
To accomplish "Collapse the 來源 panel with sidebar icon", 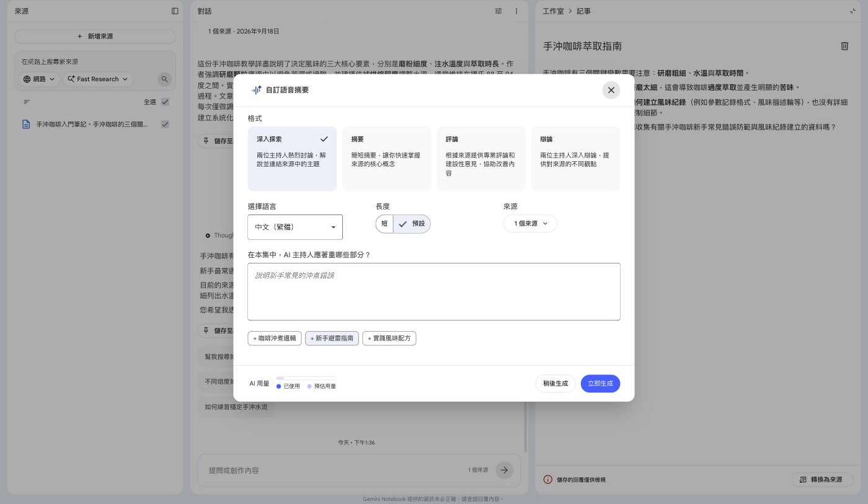I will (175, 11).
